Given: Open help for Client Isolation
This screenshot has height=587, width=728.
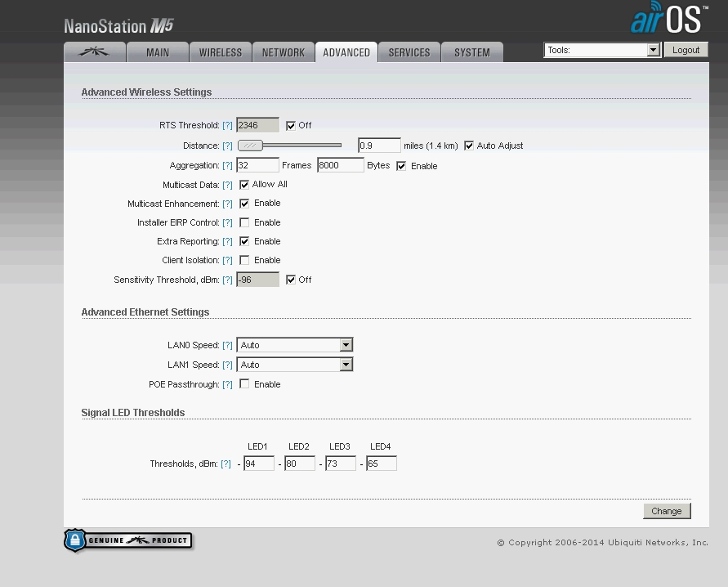Looking at the screenshot, I should coord(227,261).
